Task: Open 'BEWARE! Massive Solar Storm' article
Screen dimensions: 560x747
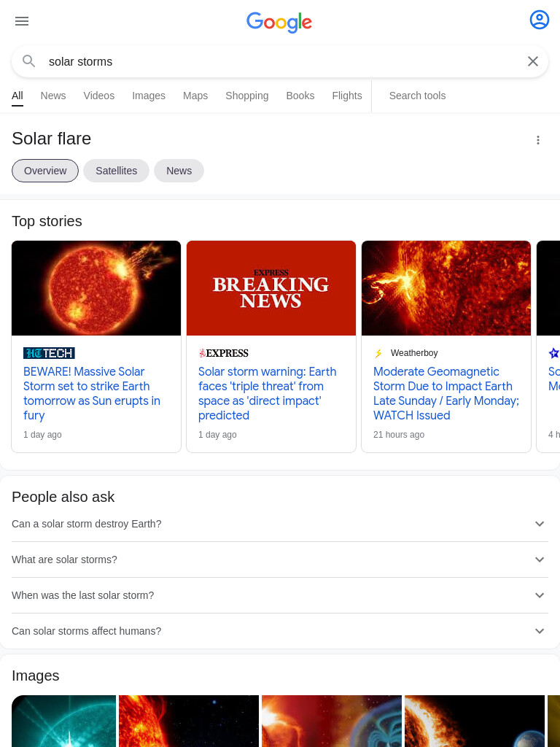Action: point(92,393)
